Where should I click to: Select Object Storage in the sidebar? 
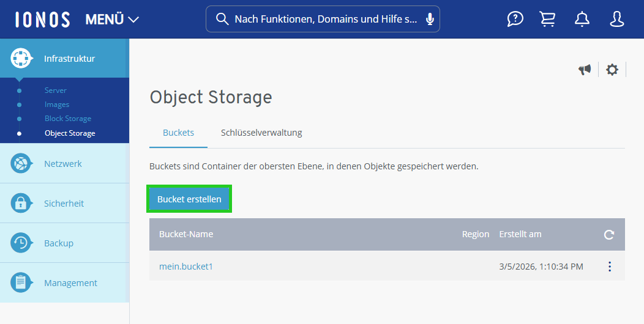click(x=70, y=133)
